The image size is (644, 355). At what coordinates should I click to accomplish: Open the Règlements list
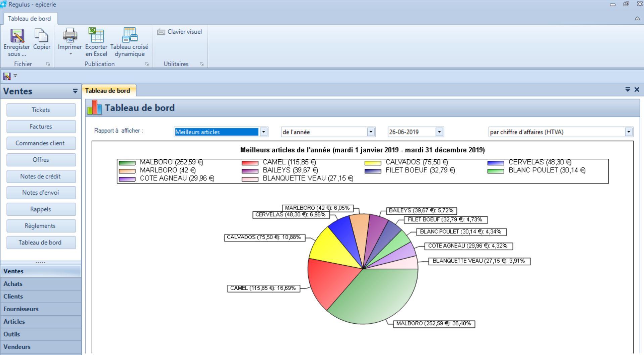click(41, 226)
